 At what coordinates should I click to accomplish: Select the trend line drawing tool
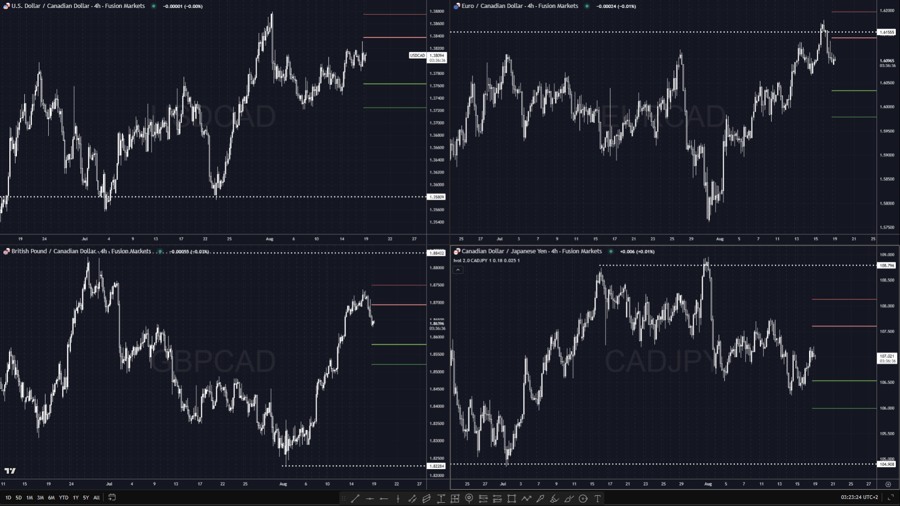pyautogui.click(x=355, y=498)
